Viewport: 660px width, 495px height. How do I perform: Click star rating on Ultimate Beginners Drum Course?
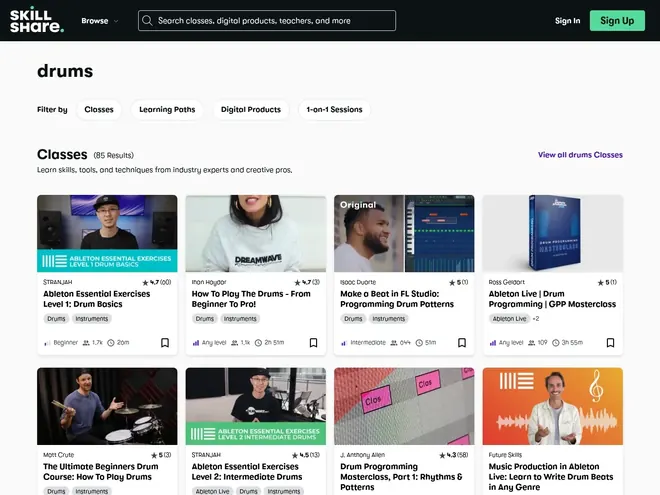(x=161, y=455)
